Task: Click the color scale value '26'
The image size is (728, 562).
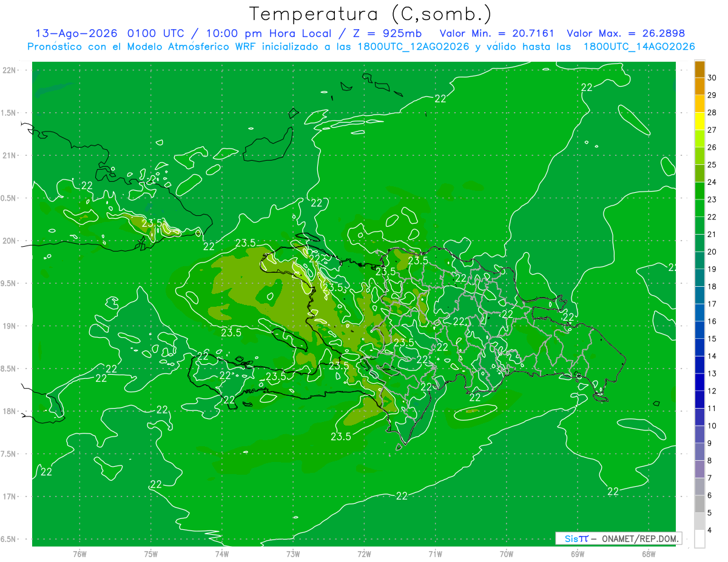Action: tap(712, 147)
